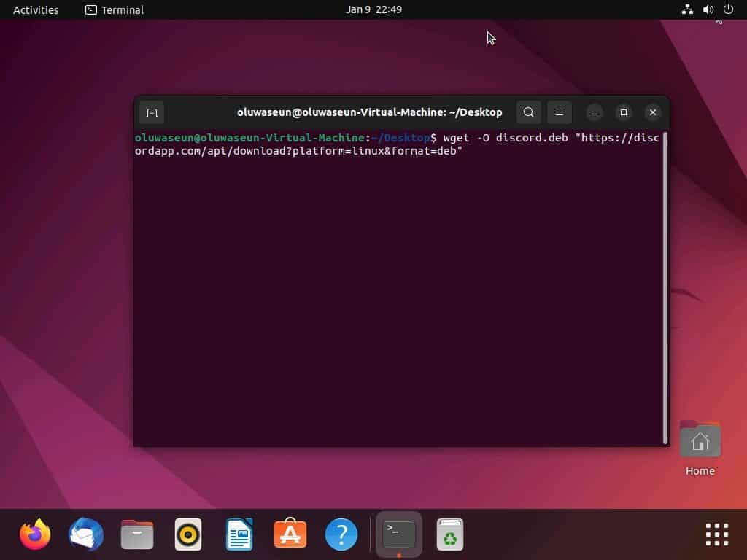The height and width of the screenshot is (560, 747).
Task: Launch Firefox from the dock
Action: tap(34, 534)
